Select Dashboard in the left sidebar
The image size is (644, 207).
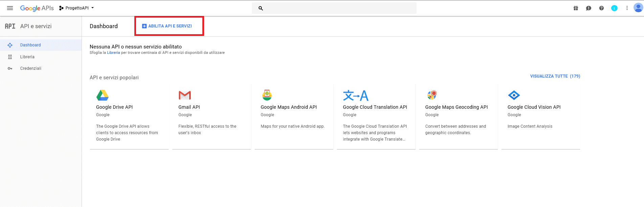click(41, 45)
